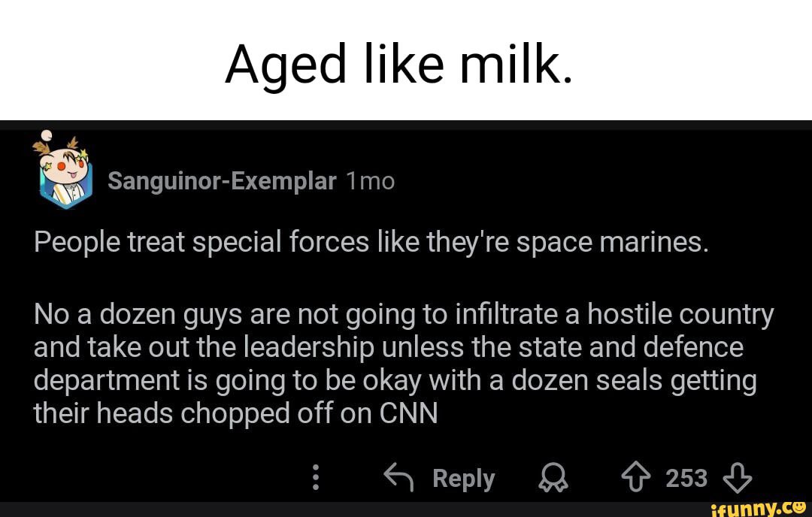
Task: Open the three-dot more options menu
Action: (317, 478)
